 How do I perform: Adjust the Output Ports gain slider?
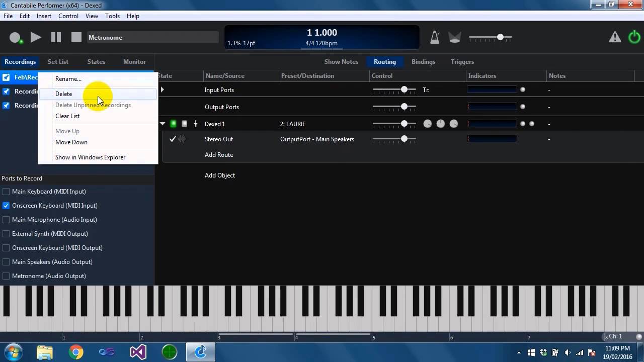coord(394,107)
